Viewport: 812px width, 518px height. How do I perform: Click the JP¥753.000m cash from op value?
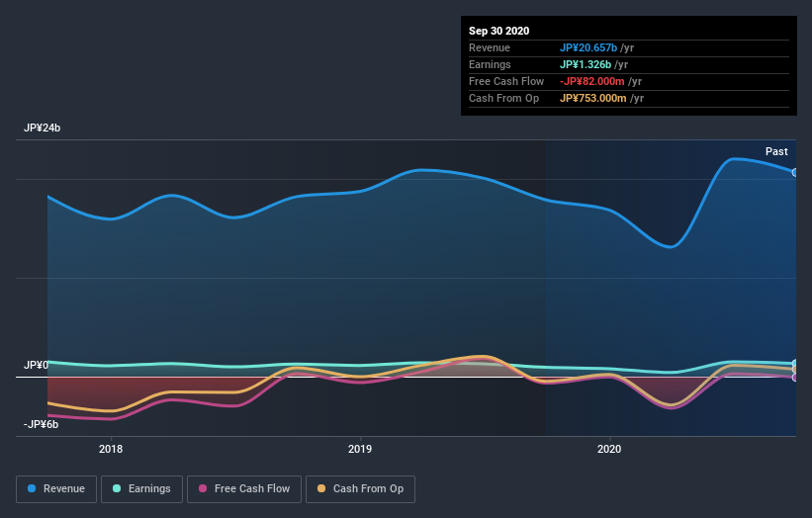pos(593,98)
